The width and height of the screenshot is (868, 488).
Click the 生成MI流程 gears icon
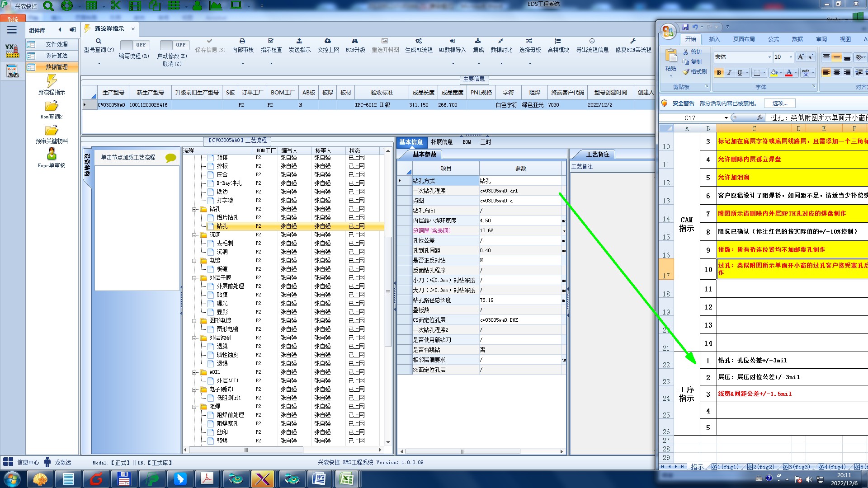[x=419, y=41]
